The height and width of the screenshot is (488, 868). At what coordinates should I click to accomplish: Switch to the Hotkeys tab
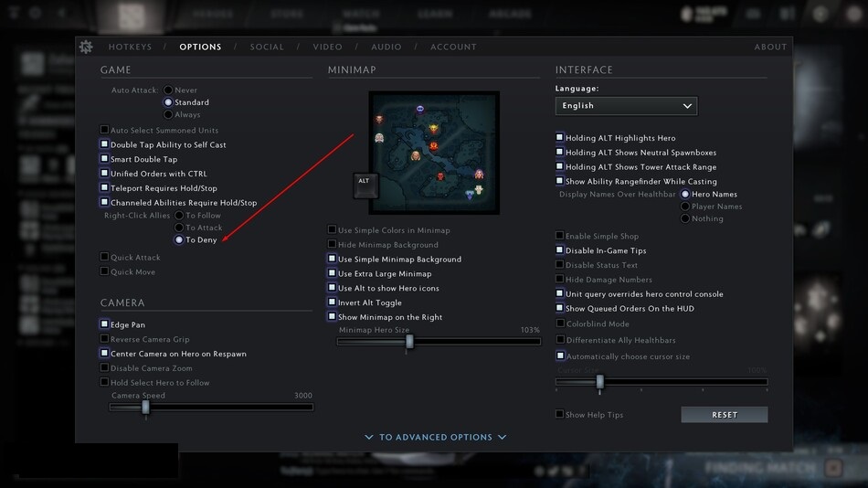point(130,48)
